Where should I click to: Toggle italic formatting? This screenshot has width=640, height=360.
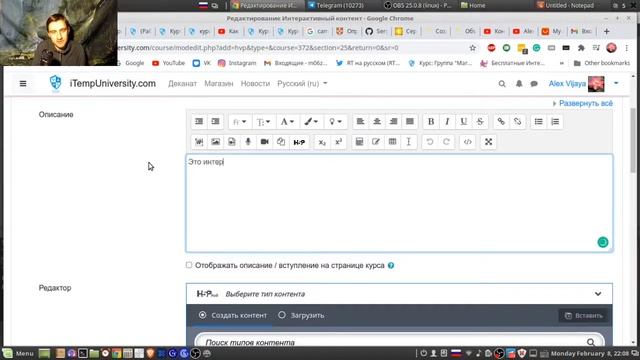(447, 122)
